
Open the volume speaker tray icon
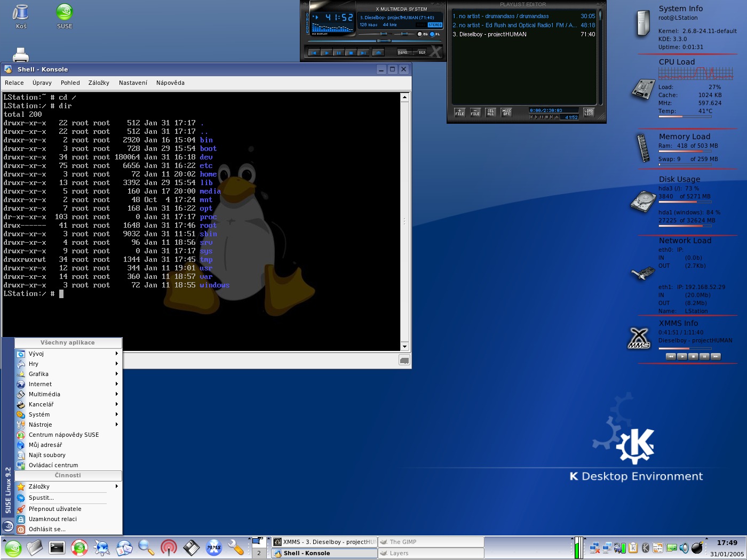684,548
